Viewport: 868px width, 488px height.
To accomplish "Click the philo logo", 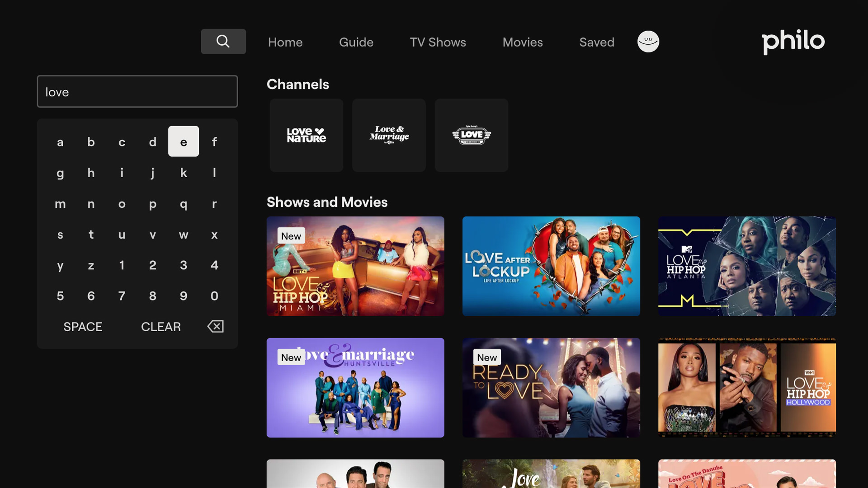I will click(x=793, y=42).
